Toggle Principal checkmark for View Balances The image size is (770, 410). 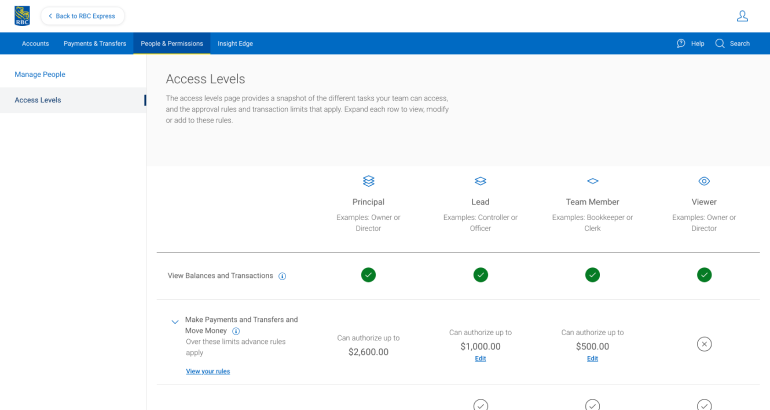368,275
